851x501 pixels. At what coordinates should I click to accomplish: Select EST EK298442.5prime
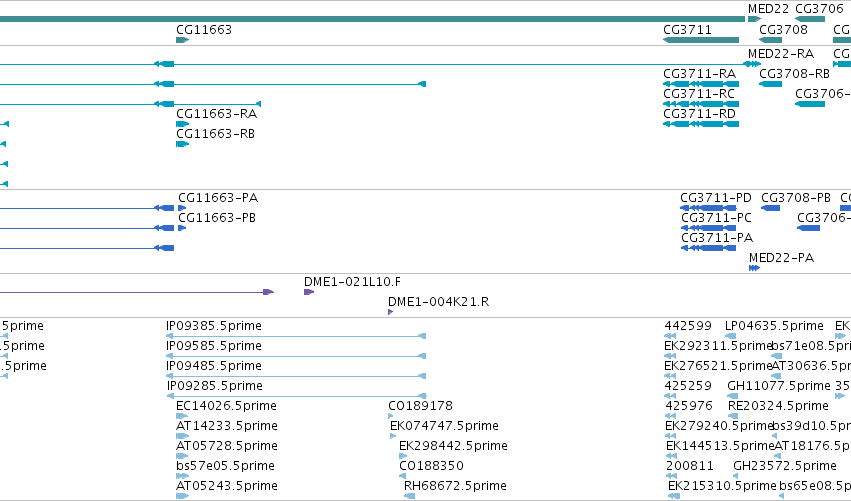(x=453, y=446)
